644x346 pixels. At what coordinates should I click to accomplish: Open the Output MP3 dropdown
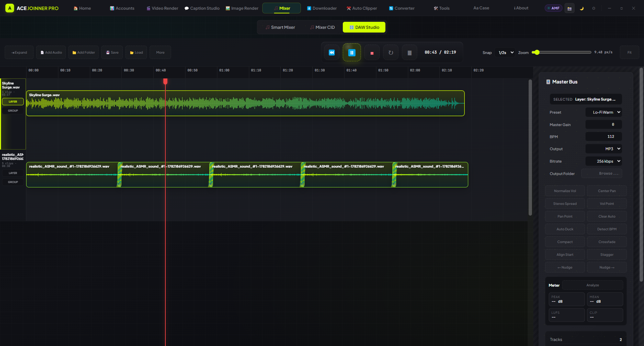pyautogui.click(x=604, y=149)
